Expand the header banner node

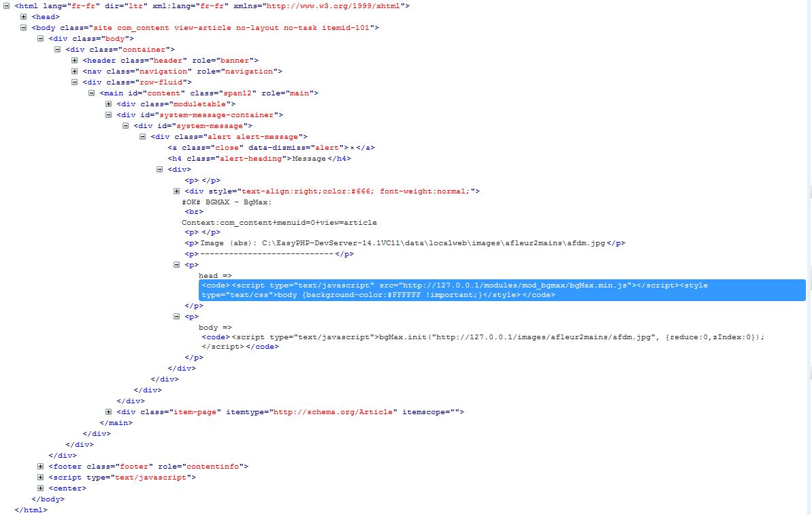coord(75,61)
